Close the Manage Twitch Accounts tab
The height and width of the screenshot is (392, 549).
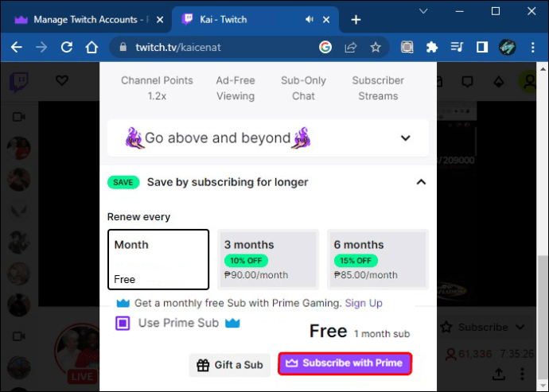coord(160,20)
